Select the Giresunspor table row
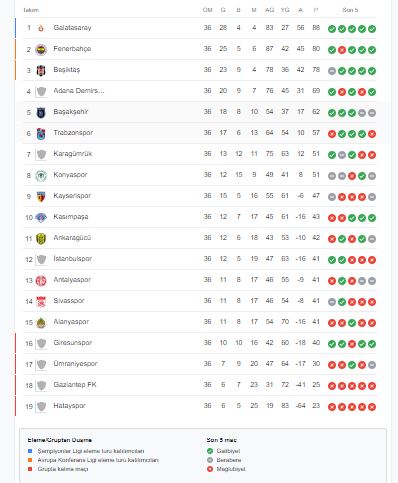398x483 pixels. [x=200, y=343]
